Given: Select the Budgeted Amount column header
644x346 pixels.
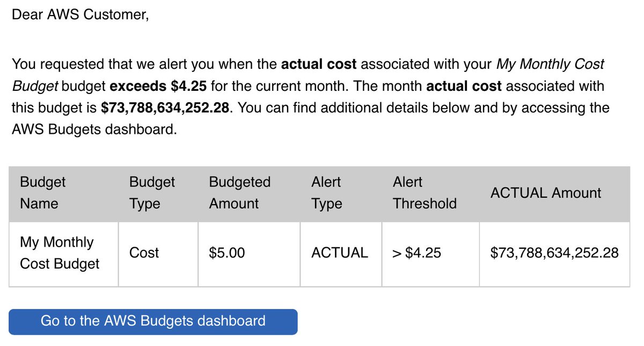Looking at the screenshot, I should coord(250,193).
